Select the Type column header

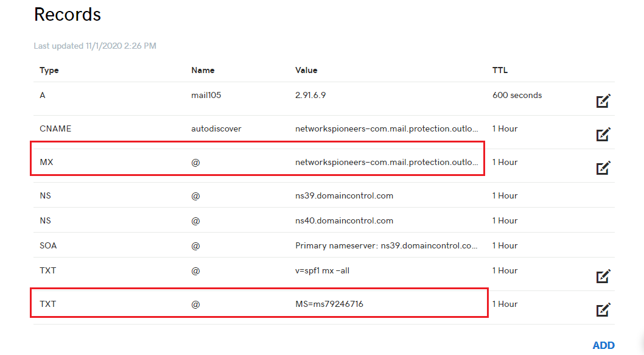pyautogui.click(x=49, y=70)
